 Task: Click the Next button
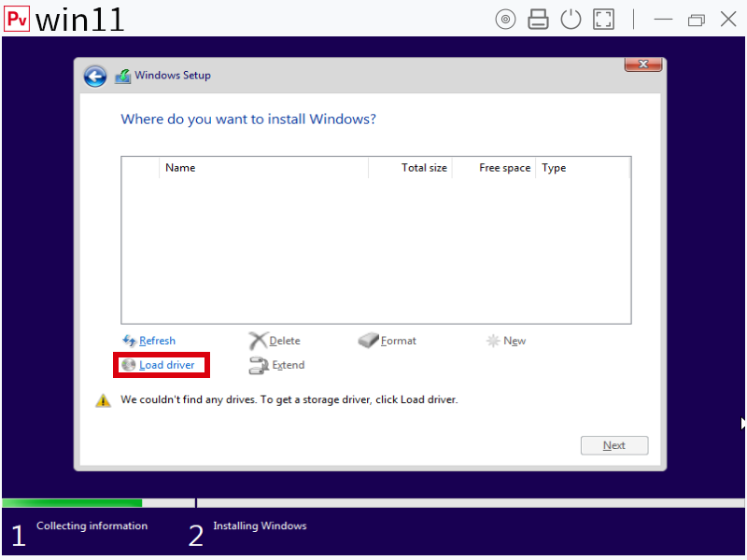[x=614, y=445]
